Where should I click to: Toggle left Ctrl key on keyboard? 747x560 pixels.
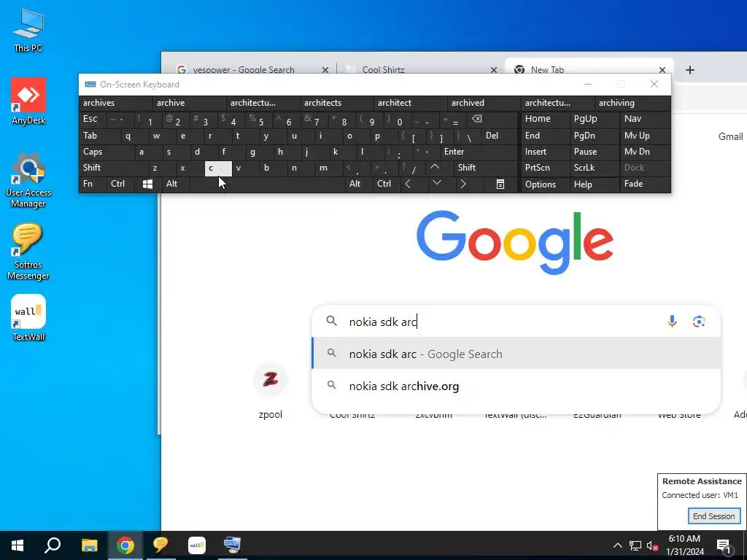(x=122, y=184)
